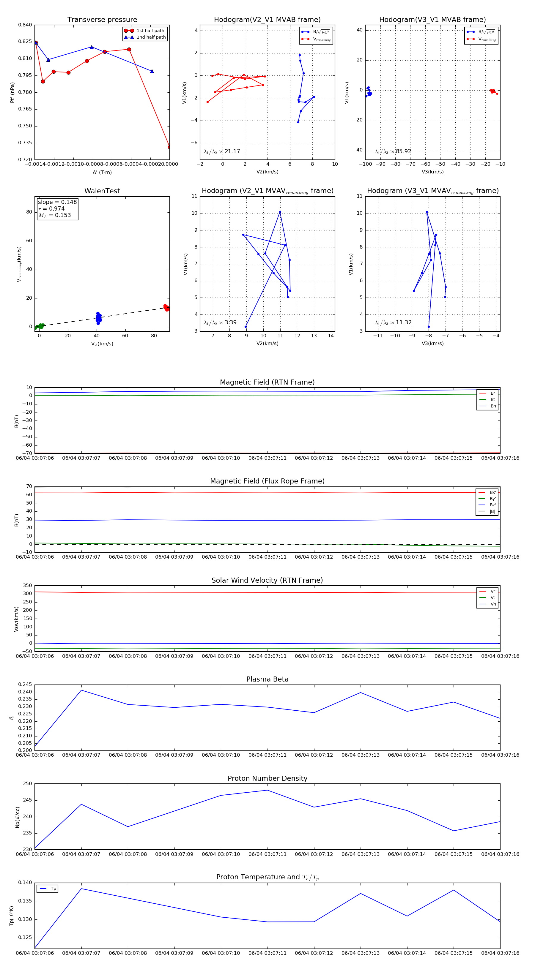
Task: Click the 'Proton Temperature and Te/Tp' title
Action: pos(267,877)
